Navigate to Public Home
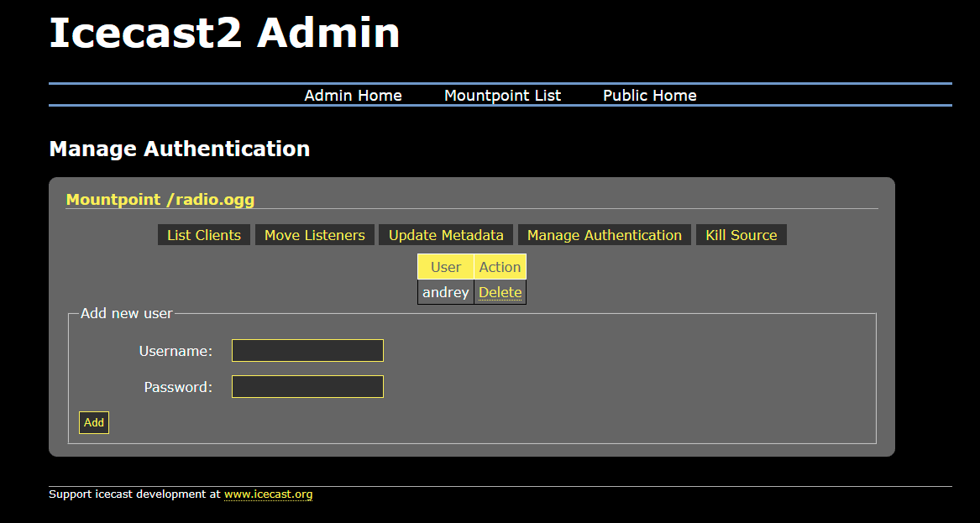980x523 pixels. pos(649,96)
